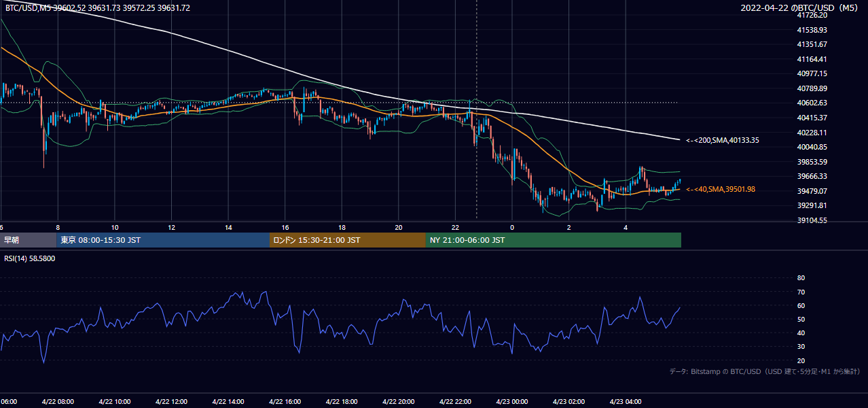868x408 pixels.
Task: Select the 4/22 12:00 bottom time label
Action: click(x=172, y=402)
